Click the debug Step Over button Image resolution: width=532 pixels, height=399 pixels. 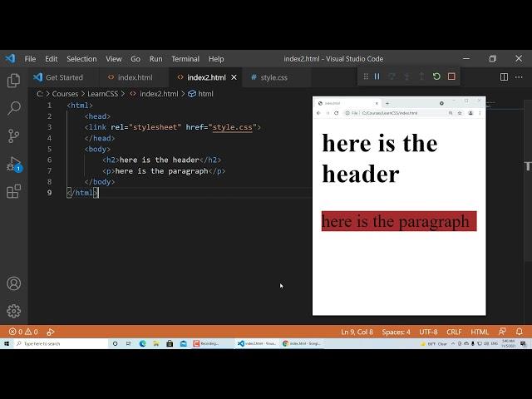click(x=392, y=76)
